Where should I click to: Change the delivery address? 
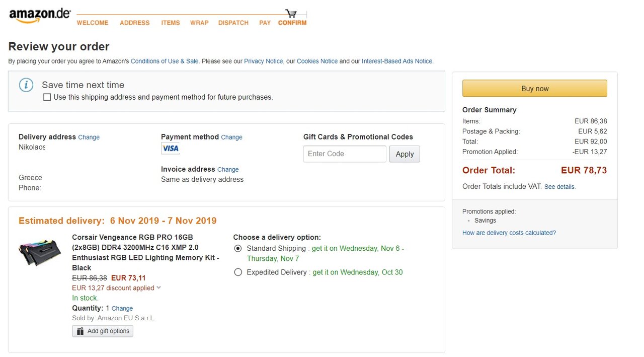coord(89,137)
